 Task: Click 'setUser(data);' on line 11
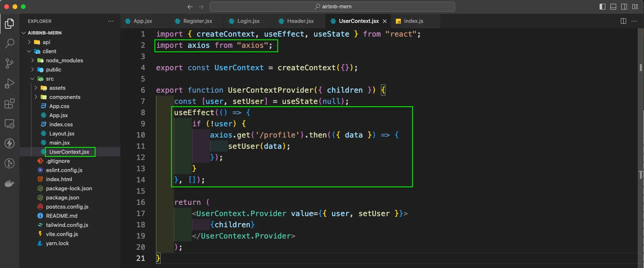[259, 146]
